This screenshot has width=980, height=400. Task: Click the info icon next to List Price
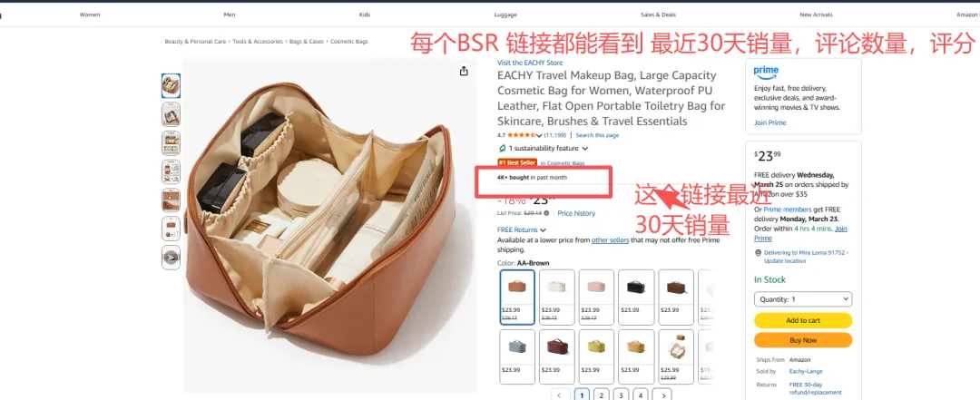pyautogui.click(x=547, y=213)
